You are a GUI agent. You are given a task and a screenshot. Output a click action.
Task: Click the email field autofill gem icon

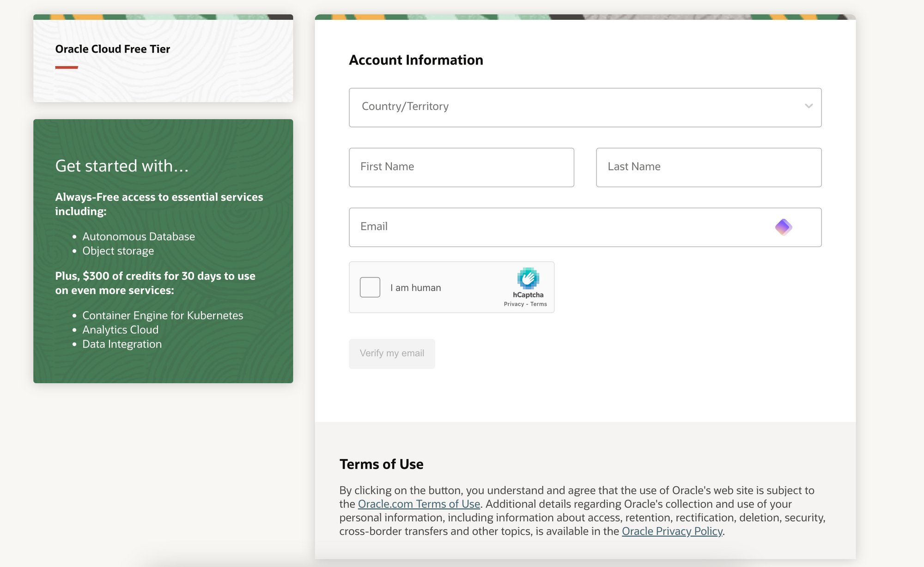784,226
